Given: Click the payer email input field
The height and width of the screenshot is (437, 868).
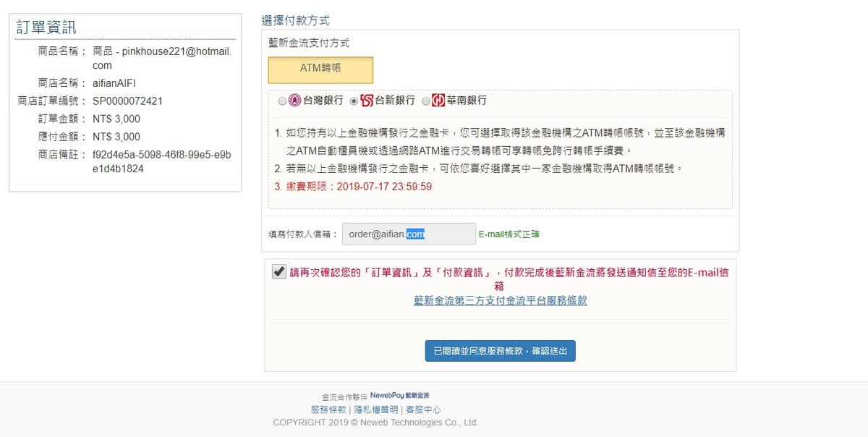Looking at the screenshot, I should 408,234.
